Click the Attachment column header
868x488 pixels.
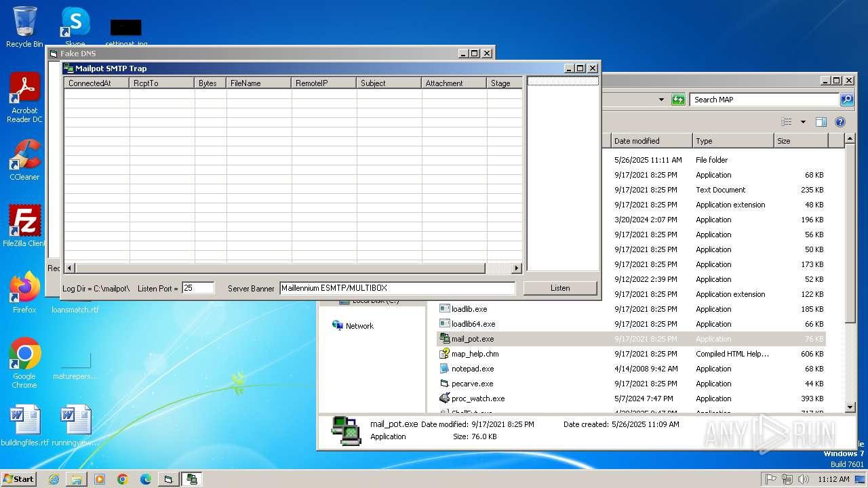tap(454, 83)
